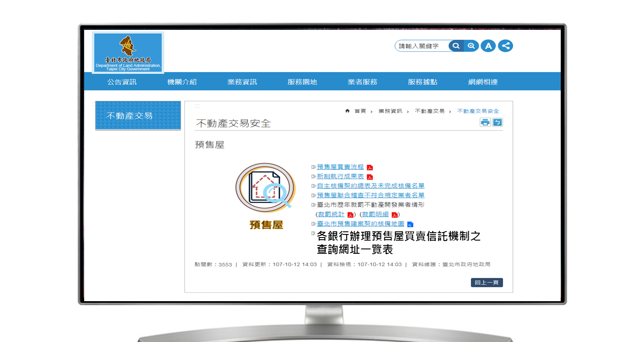This screenshot has height=342, width=644.
Task: Open the 預售屋聯合稽查不符合規定業者名單 link
Action: [x=370, y=195]
